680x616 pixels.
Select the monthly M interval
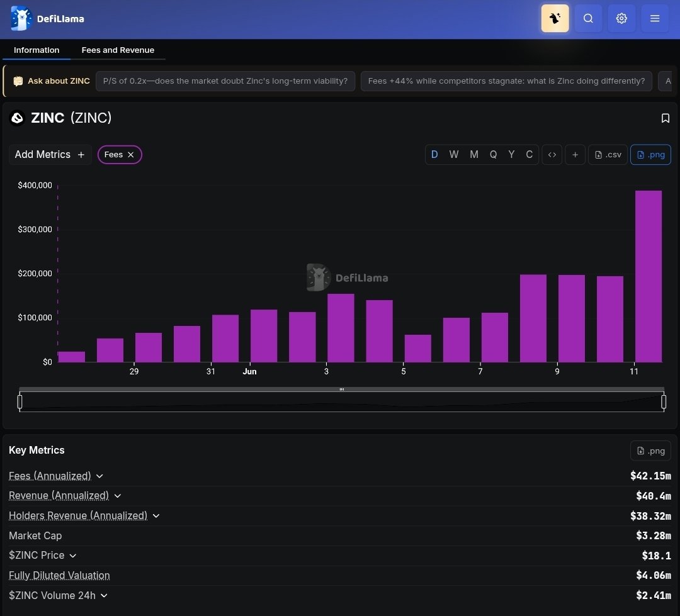coord(474,155)
